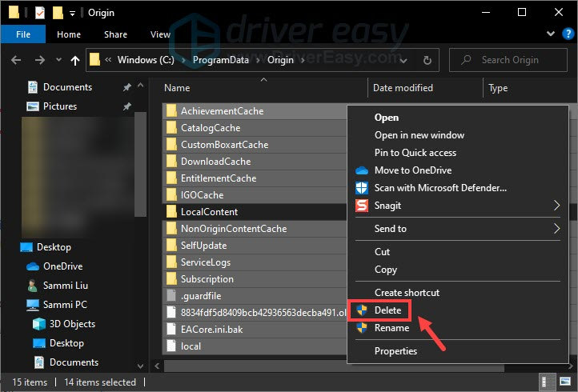Image resolution: width=578 pixels, height=392 pixels.
Task: Choose Cut in the context menu
Action: (457, 252)
